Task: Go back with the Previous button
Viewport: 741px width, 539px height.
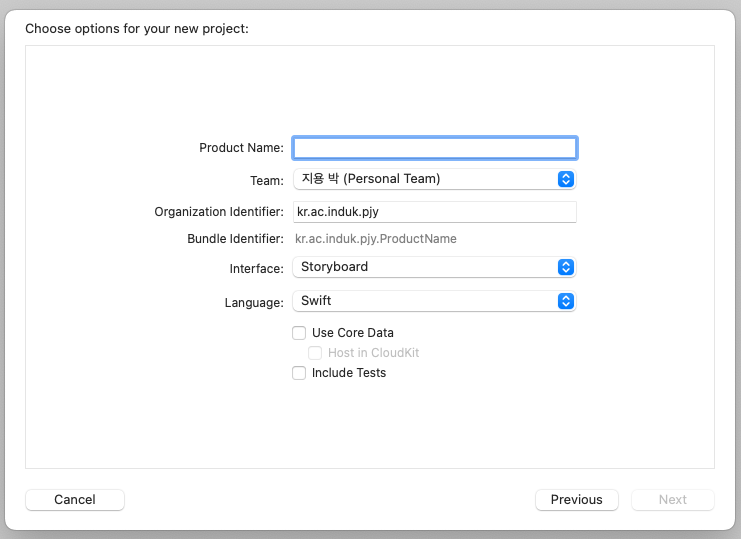Action: click(577, 500)
